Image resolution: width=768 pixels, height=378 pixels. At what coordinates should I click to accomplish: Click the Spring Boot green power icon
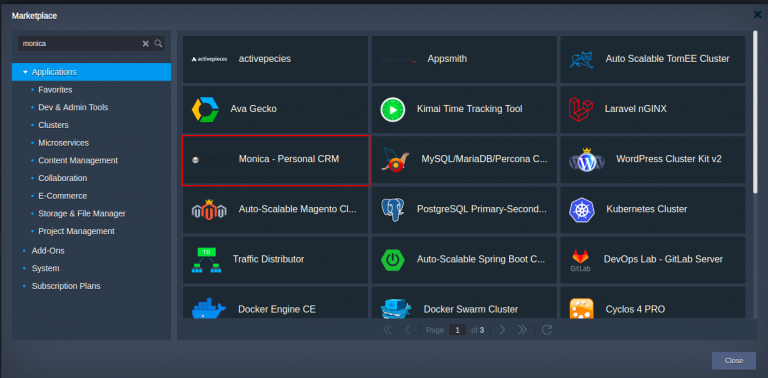pyautogui.click(x=393, y=260)
